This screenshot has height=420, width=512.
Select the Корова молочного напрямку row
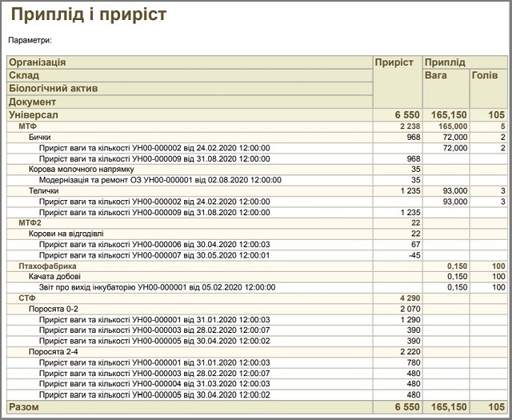258,170
